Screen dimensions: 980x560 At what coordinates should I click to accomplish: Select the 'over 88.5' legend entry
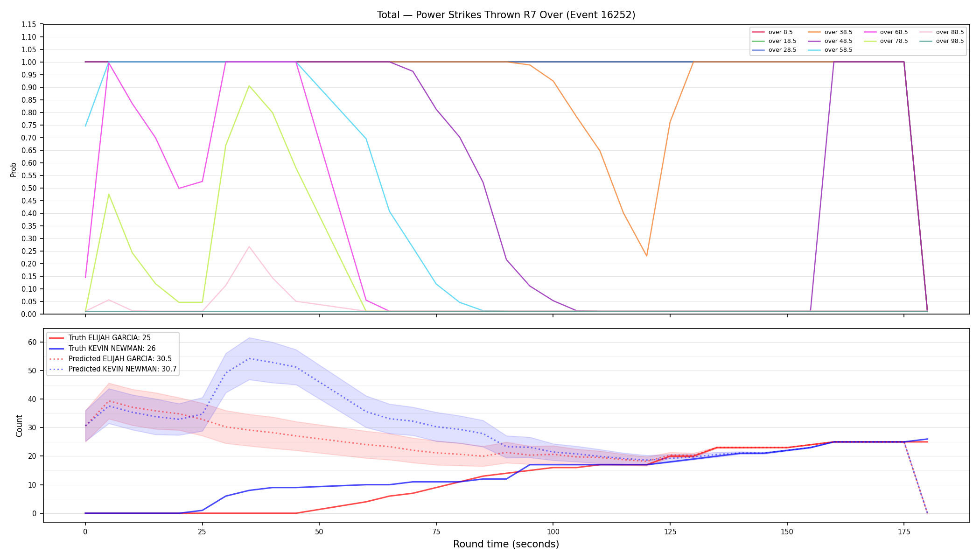coord(942,32)
